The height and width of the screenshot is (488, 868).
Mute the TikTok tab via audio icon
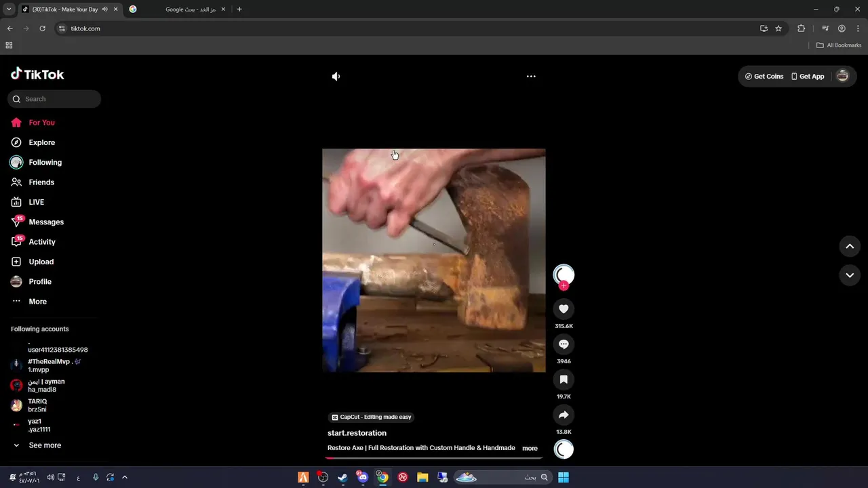coord(104,9)
